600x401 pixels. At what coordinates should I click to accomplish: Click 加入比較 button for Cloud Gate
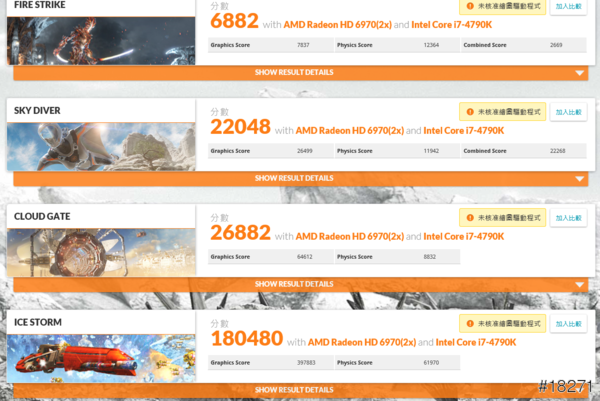pyautogui.click(x=568, y=218)
